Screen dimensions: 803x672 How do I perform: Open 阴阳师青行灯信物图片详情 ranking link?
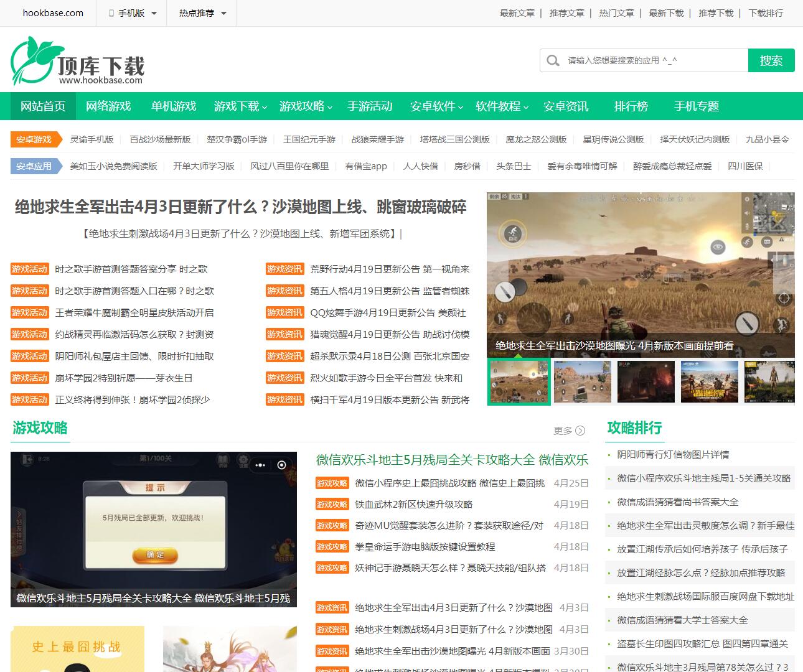(674, 455)
